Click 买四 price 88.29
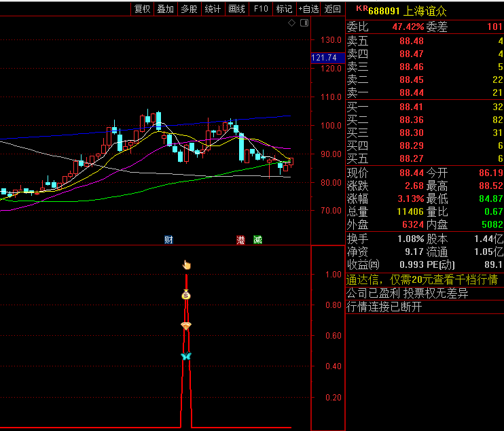This screenshot has width=504, height=431. click(412, 145)
